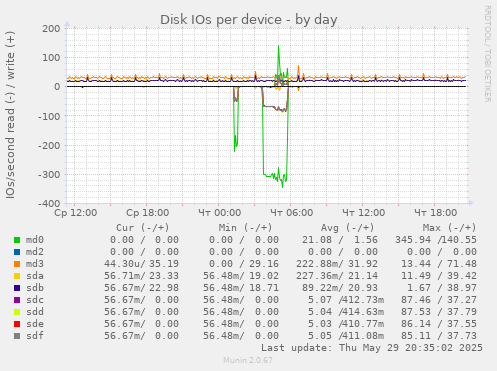497x371 pixels.
Task: Click the sdb dark blue legend swatch
Action: 17,288
